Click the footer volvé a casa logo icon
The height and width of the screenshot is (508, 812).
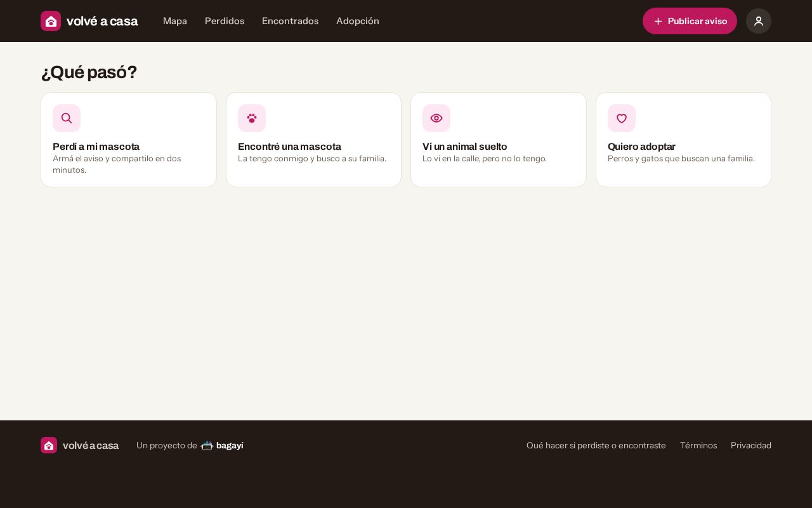pyautogui.click(x=49, y=445)
